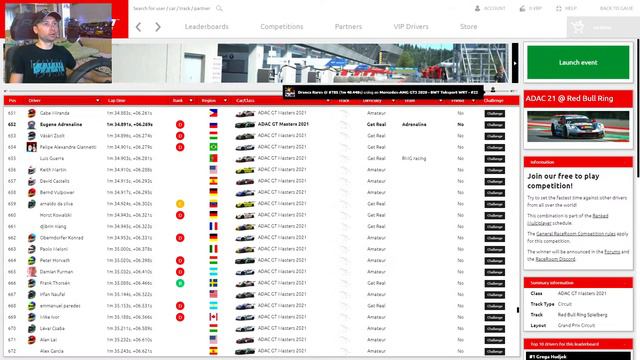The image size is (640, 360).
Task: Challenge Gabe Miranda
Action: coord(495,113)
